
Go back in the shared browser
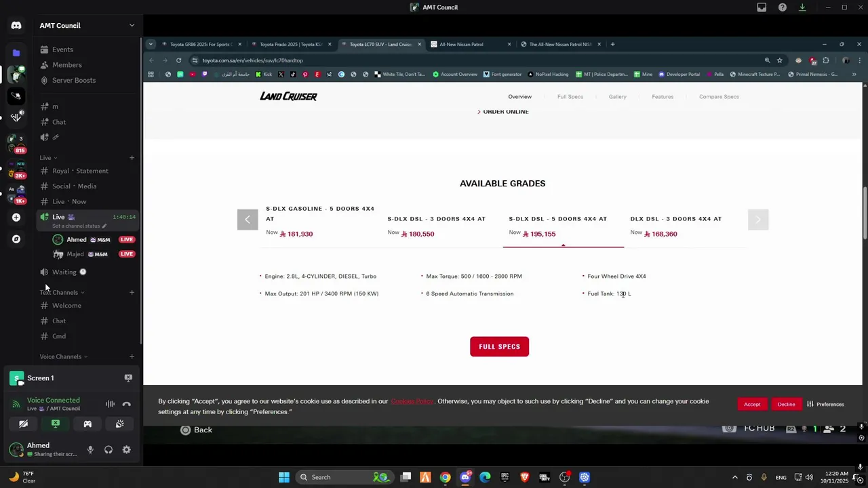(x=151, y=60)
